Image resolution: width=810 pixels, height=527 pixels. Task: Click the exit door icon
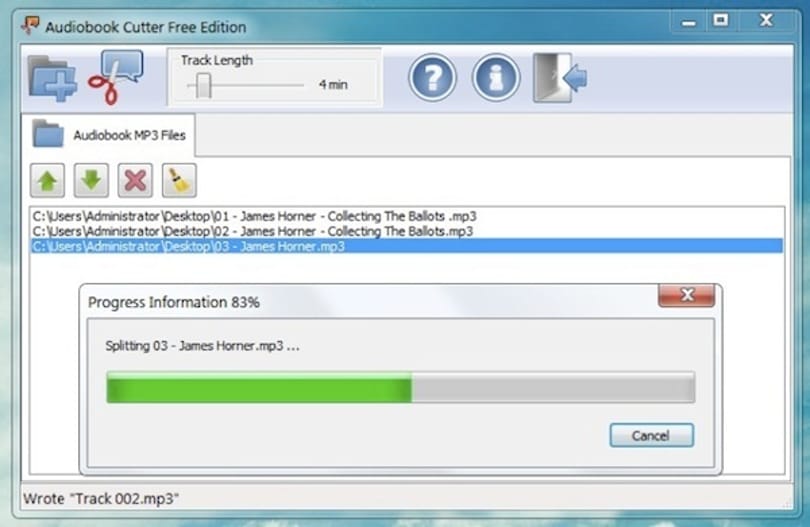(560, 78)
